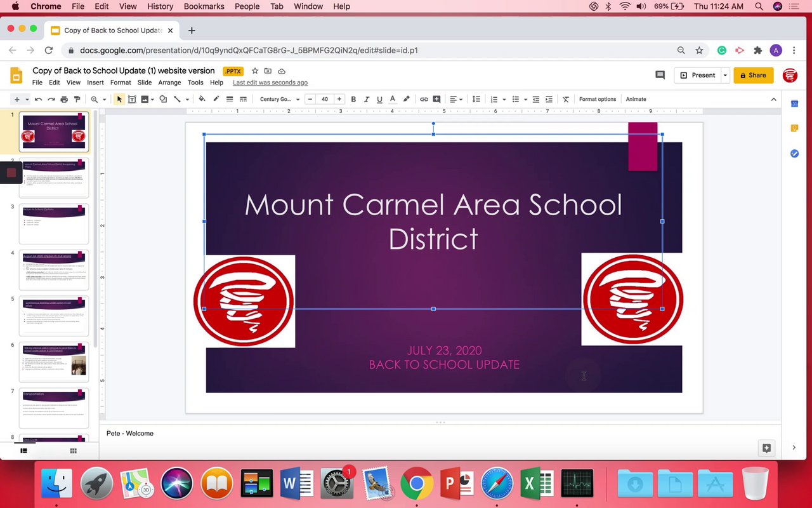This screenshot has height=508, width=812.
Task: Click the highlight color marker icon
Action: point(407,99)
